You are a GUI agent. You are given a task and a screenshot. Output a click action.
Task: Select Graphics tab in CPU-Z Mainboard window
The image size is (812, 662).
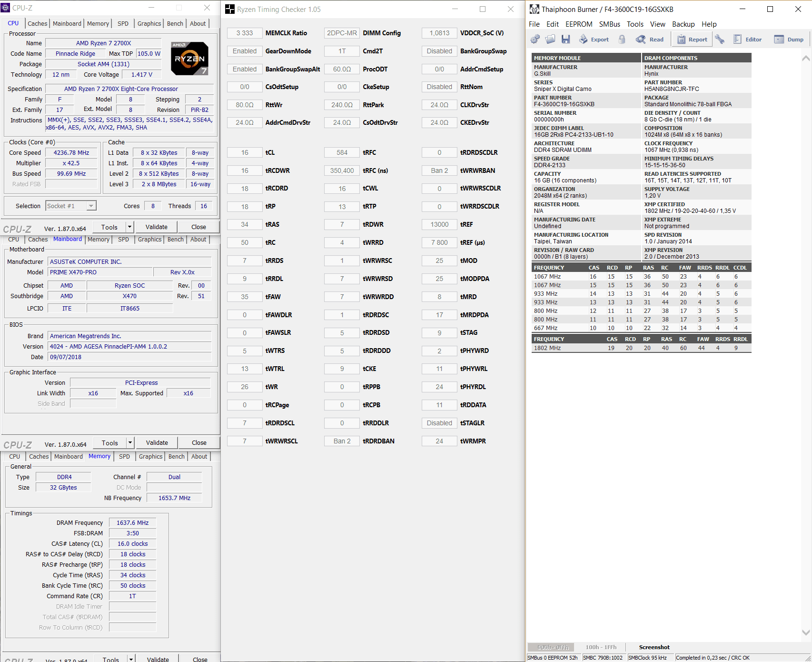pos(149,239)
